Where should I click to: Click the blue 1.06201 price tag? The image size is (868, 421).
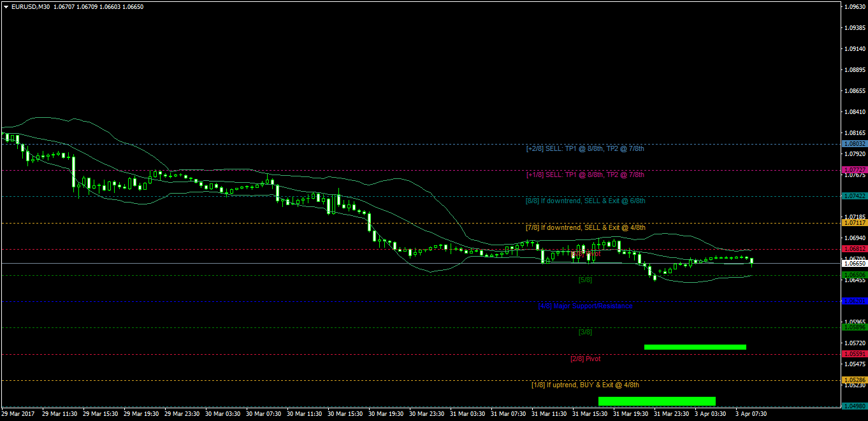click(x=854, y=301)
